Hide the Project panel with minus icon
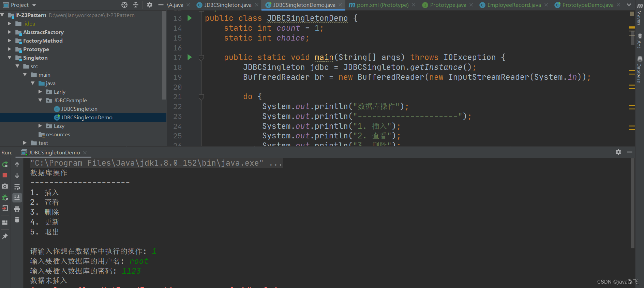 tap(161, 5)
